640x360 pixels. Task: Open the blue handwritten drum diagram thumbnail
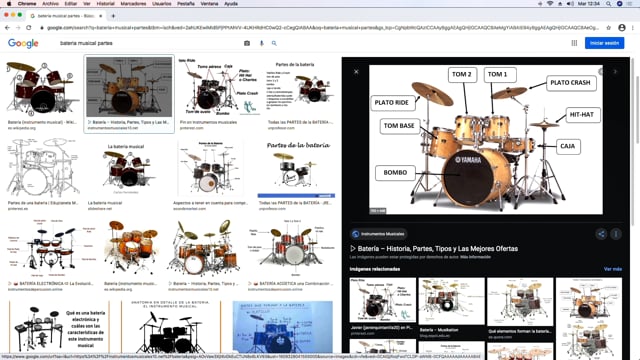[282, 327]
